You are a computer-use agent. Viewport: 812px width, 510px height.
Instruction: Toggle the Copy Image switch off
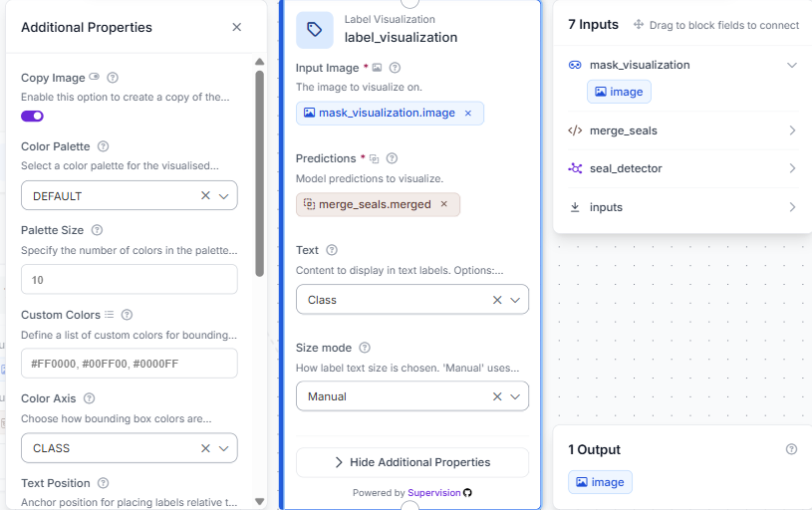[x=32, y=116]
